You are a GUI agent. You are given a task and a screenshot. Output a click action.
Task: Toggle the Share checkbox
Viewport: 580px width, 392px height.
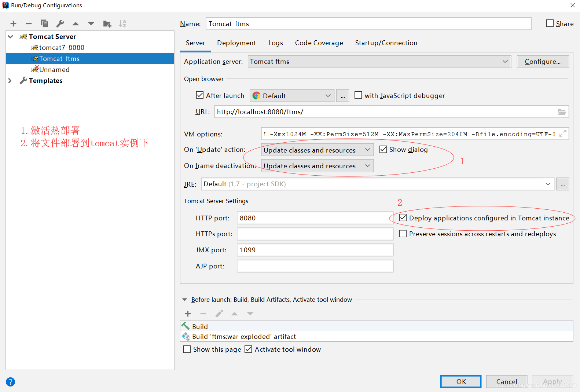click(x=550, y=23)
